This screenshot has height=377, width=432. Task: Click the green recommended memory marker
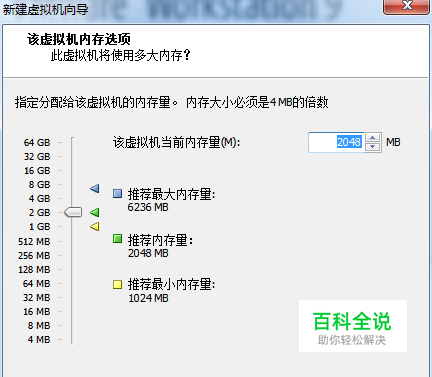pyautogui.click(x=95, y=212)
